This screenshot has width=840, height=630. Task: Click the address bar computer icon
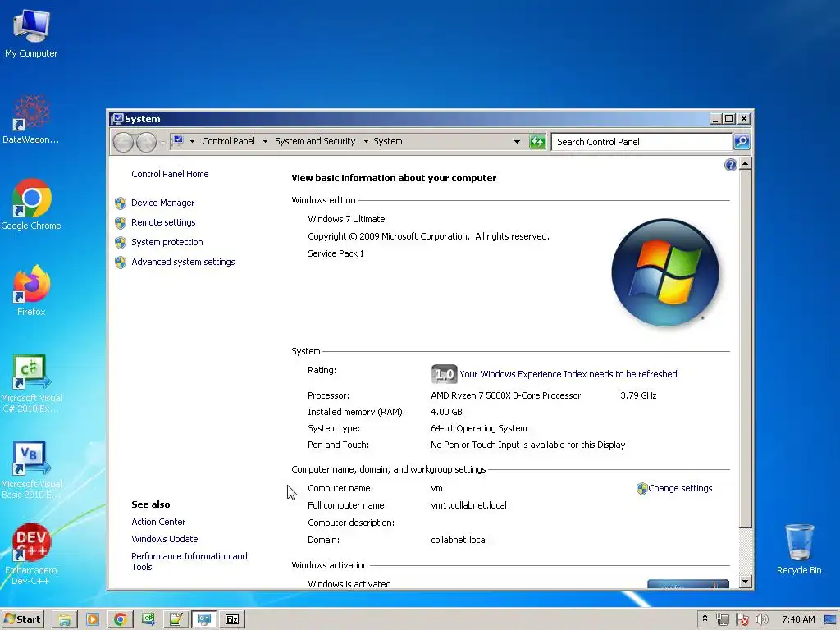click(x=178, y=141)
